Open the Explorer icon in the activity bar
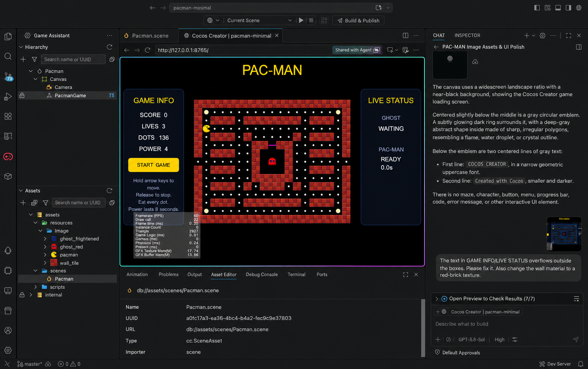Image resolution: width=588 pixels, height=369 pixels. click(8, 36)
